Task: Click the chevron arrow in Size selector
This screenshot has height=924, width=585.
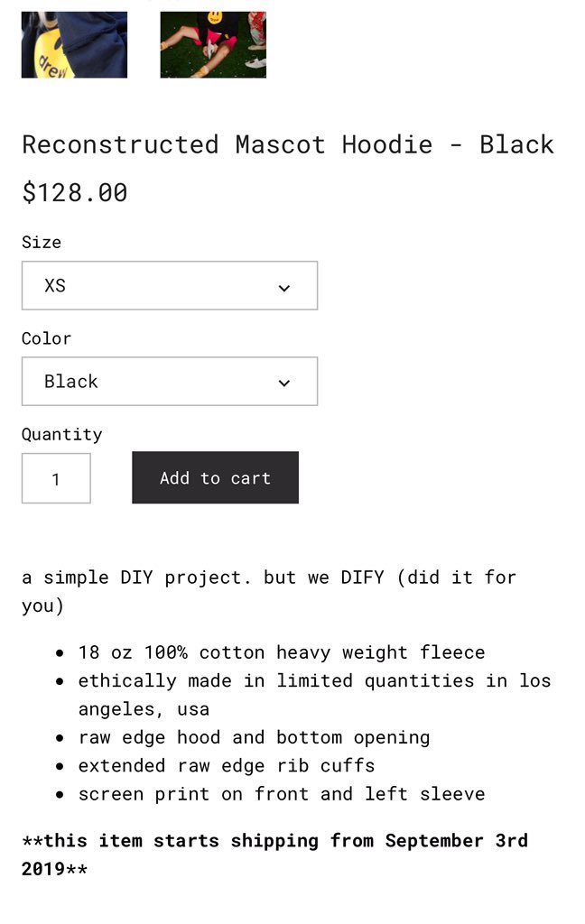Action: click(284, 288)
